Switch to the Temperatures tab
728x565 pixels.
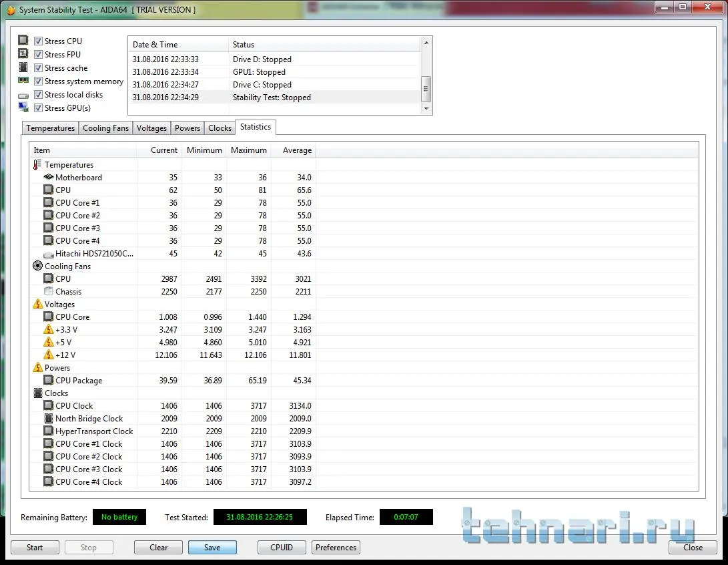(x=50, y=128)
